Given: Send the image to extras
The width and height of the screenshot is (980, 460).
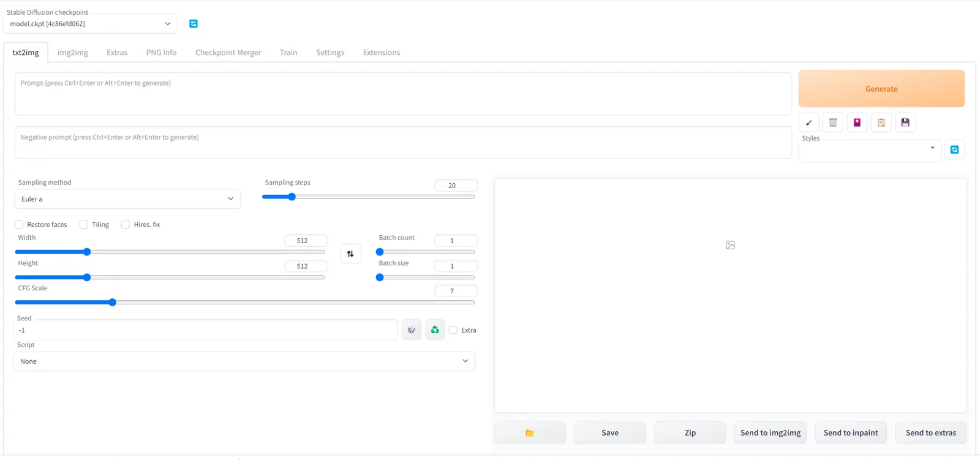Looking at the screenshot, I should 931,432.
